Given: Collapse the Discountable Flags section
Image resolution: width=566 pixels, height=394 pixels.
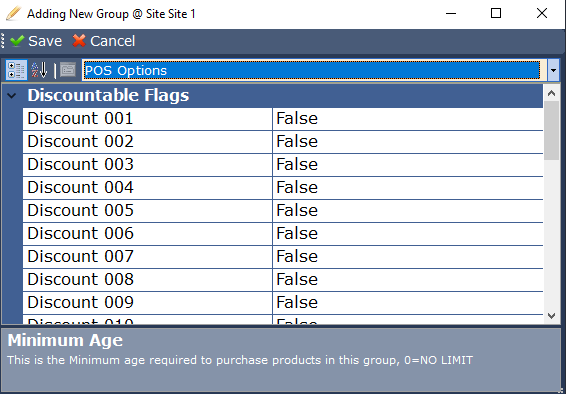Looking at the screenshot, I should (12, 96).
